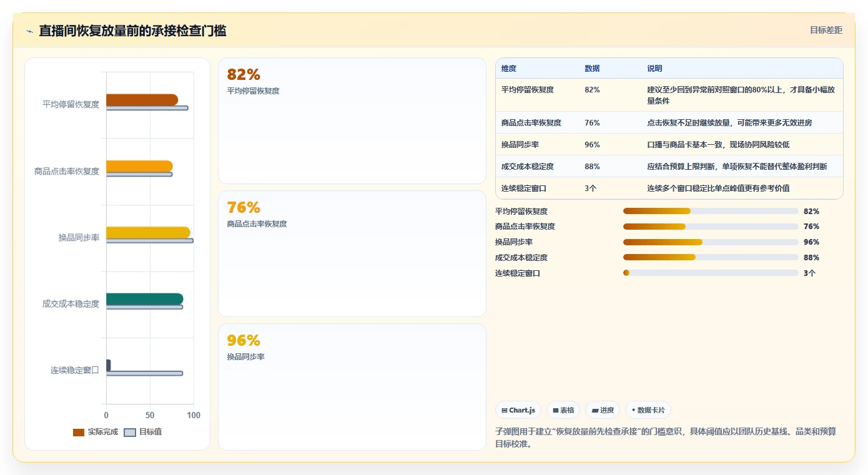Click the 成交成本稳定度 label in the progress list
This screenshot has height=475, width=868.
click(521, 257)
